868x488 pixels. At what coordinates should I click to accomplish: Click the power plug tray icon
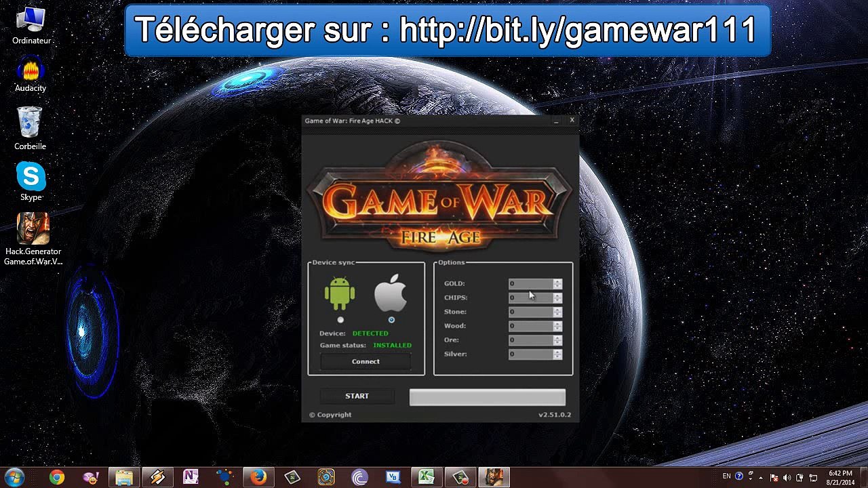[800, 477]
